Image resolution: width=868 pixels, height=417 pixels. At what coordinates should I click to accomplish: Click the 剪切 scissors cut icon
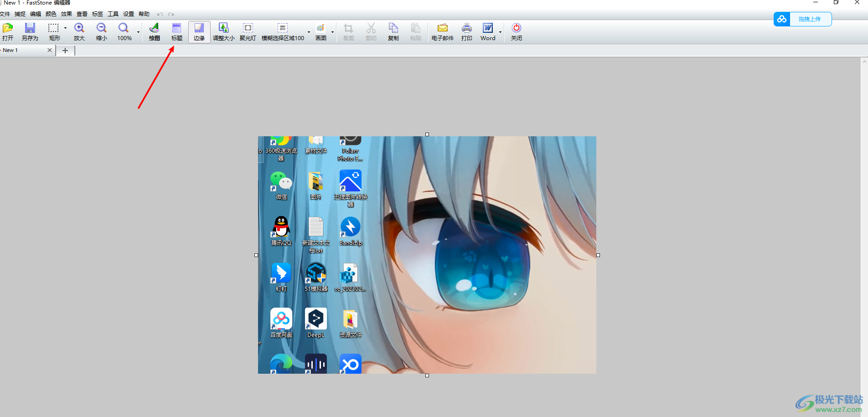pos(371,28)
